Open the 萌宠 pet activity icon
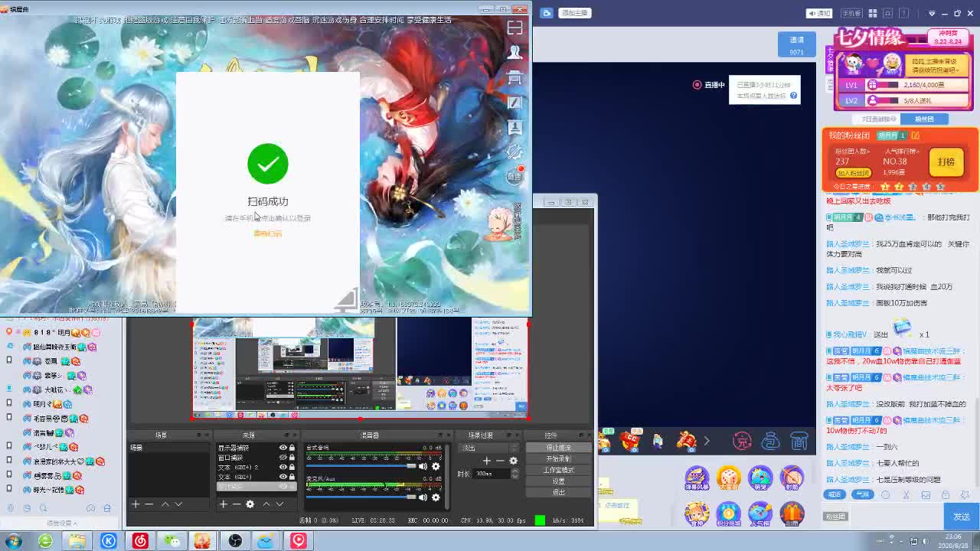 point(760,478)
